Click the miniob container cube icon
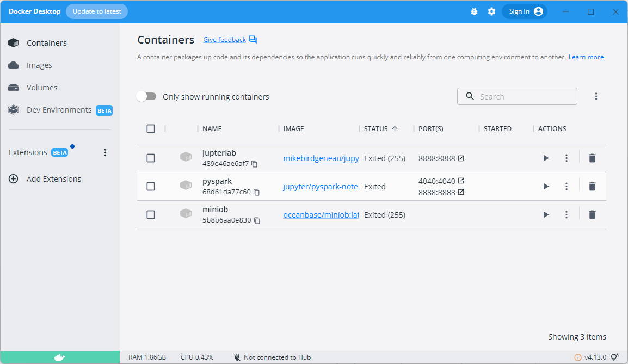Screen dimensions: 628x364 coord(186,213)
